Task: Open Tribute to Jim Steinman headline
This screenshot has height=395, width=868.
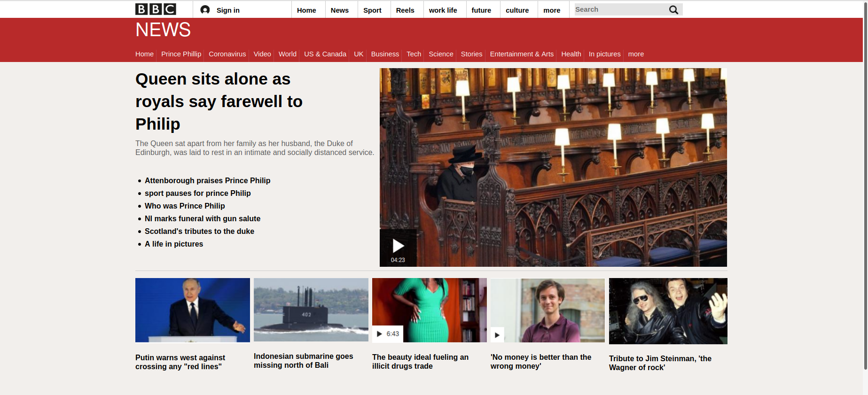Action: pos(660,363)
